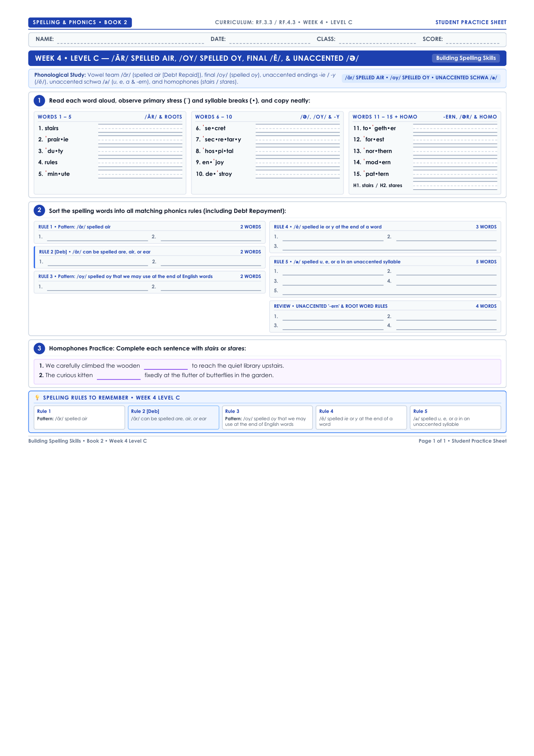534x756 pixels.
Task: Click the word "hos•pi•tal" in the word list
Action: [218, 151]
